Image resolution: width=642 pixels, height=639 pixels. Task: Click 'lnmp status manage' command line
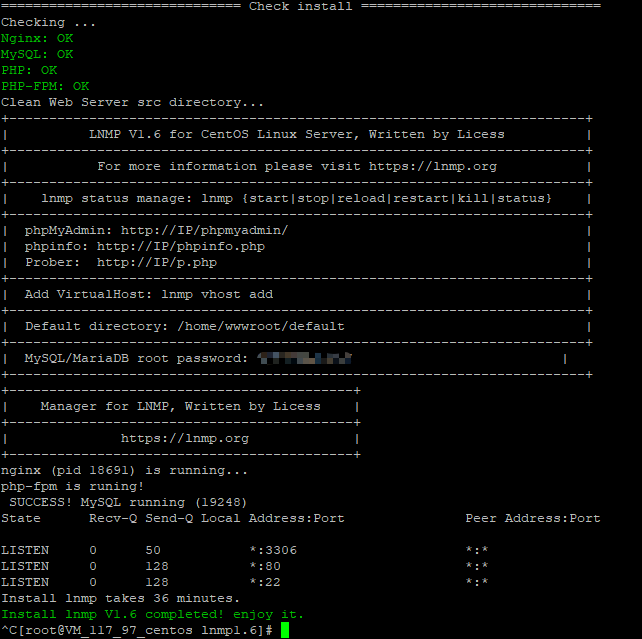[x=296, y=199]
